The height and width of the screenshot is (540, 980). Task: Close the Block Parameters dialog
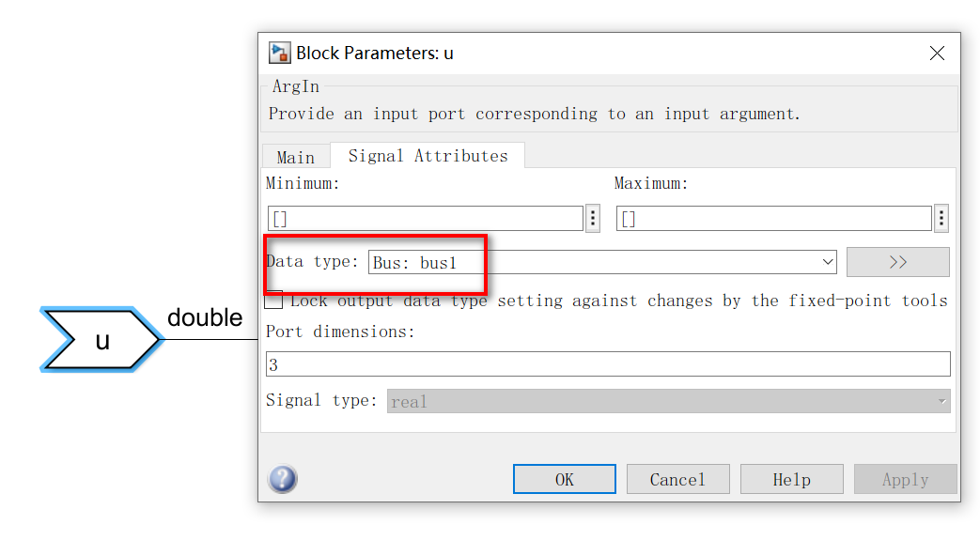(x=937, y=53)
